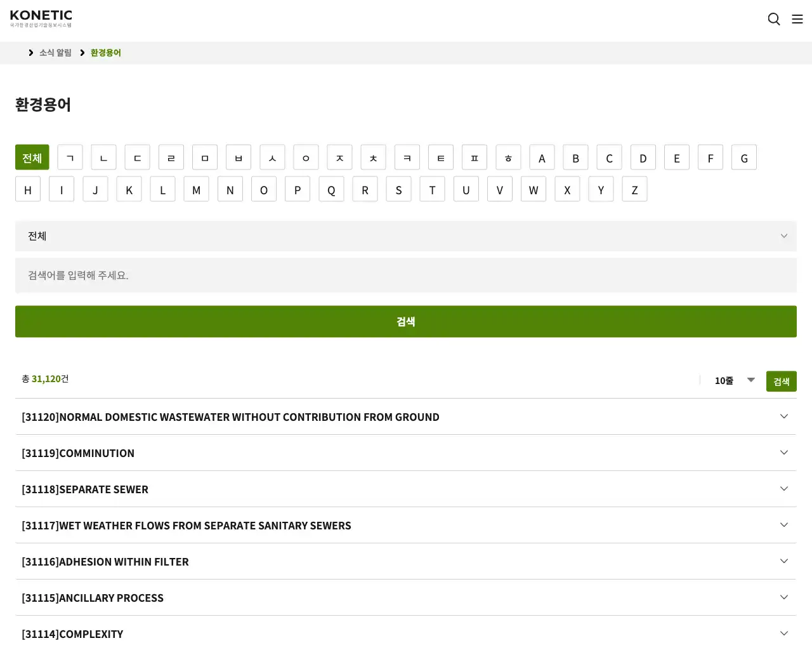
Task: Filter terms by letter D
Action: click(x=643, y=157)
